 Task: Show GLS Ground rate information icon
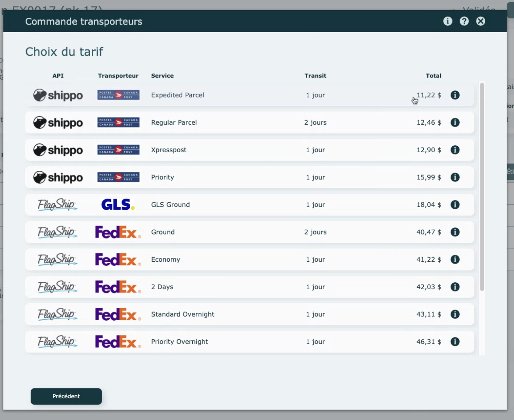coord(455,205)
